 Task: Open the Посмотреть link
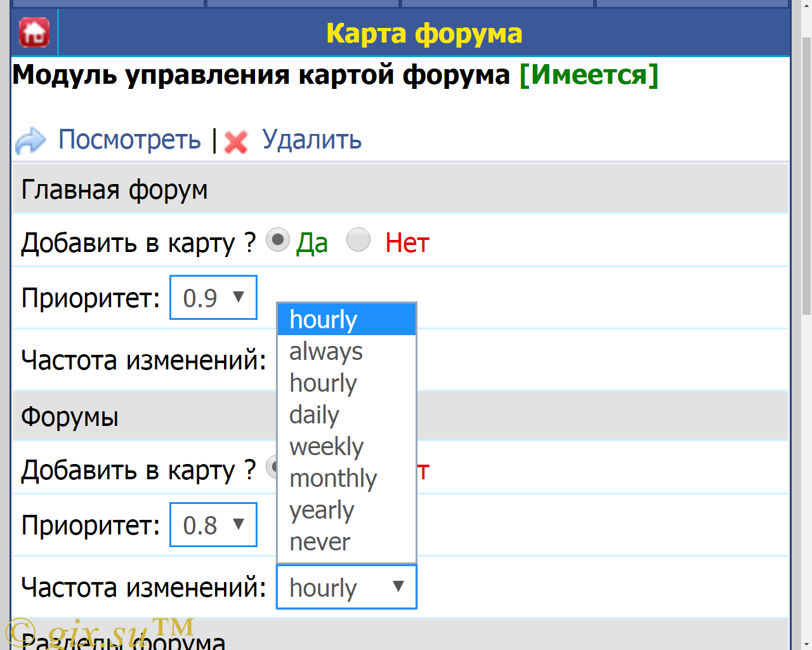coord(129,140)
